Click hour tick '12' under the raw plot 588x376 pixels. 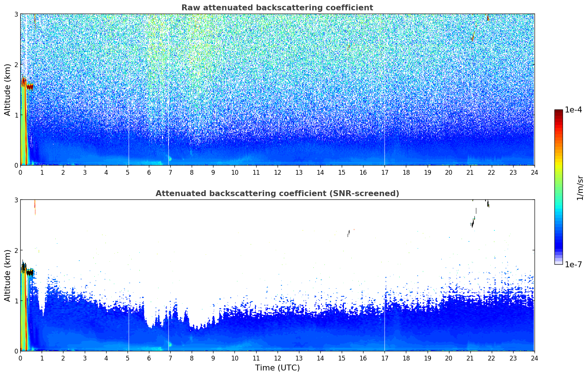277,172
